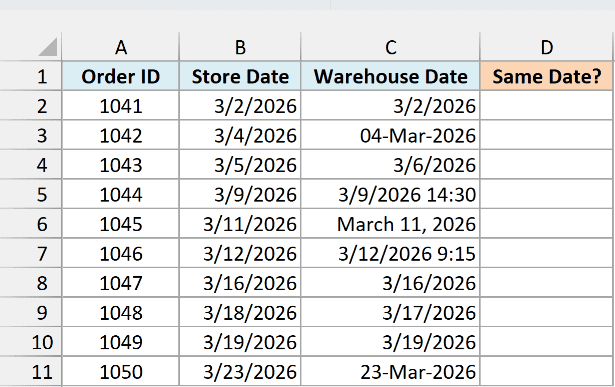Select Warehouse Date cell 3/17/2026
Image resolution: width=615 pixels, height=387 pixels.
pos(390,313)
